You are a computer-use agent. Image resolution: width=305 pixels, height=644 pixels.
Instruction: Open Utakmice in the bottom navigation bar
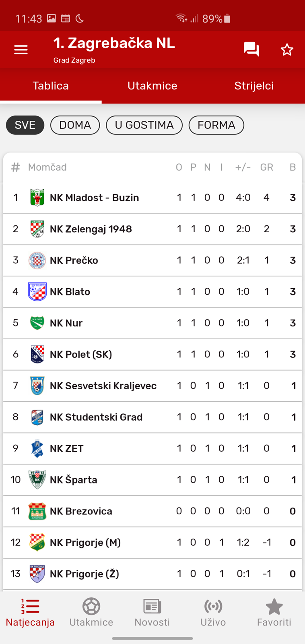pyautogui.click(x=91, y=613)
